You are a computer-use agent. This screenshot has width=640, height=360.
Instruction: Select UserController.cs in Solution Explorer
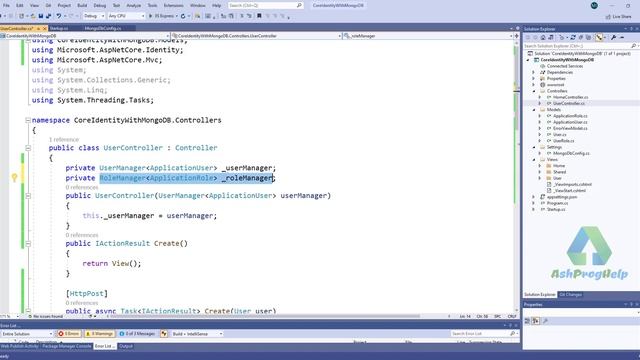click(x=569, y=103)
